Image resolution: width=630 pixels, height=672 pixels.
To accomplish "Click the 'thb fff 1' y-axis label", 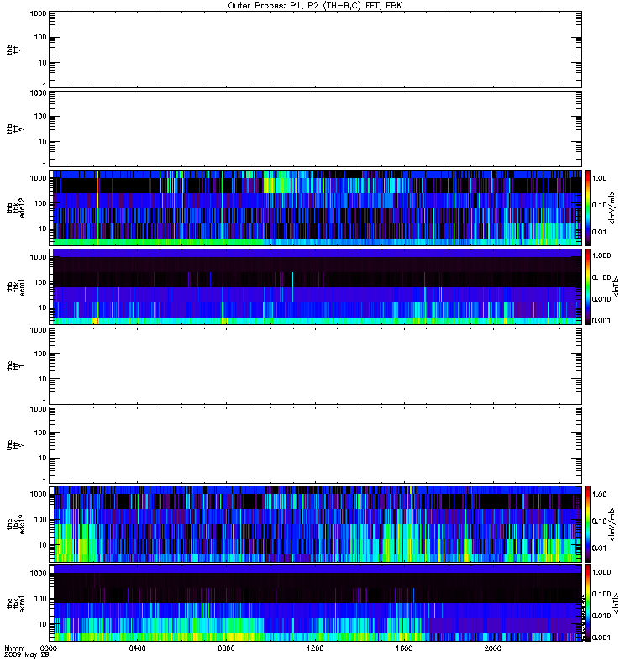I will tap(16, 50).
